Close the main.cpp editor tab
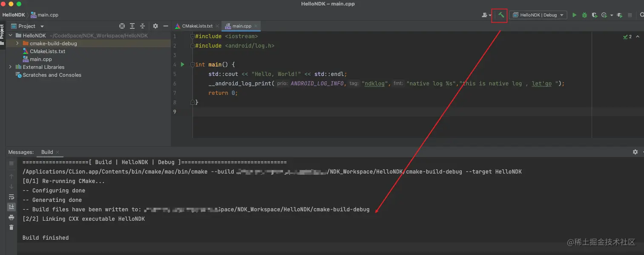644x255 pixels. coord(256,26)
